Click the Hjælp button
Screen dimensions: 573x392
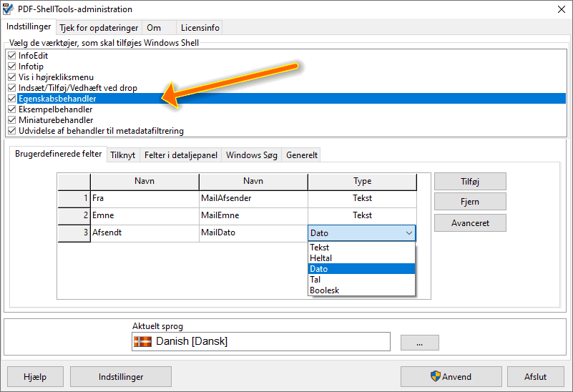35,377
